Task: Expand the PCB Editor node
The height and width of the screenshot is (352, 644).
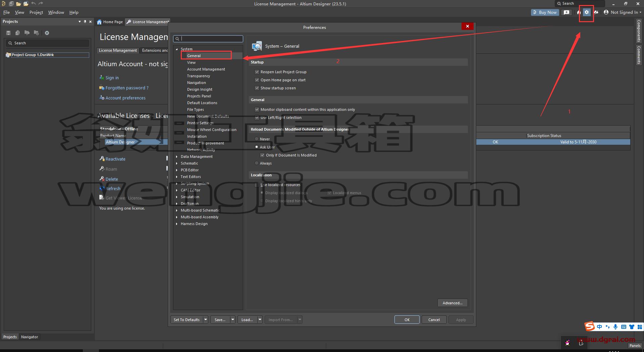Action: (177, 170)
